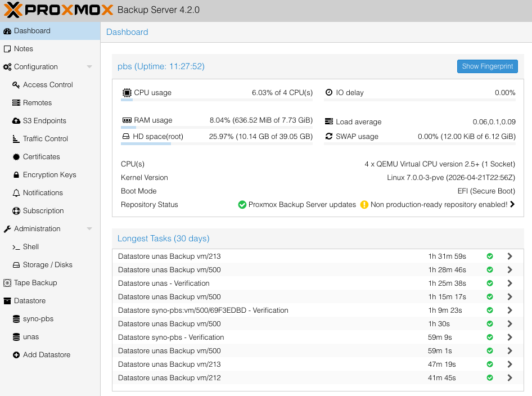This screenshot has width=532, height=396.
Task: Click the unas datastore database icon
Action: (x=16, y=337)
